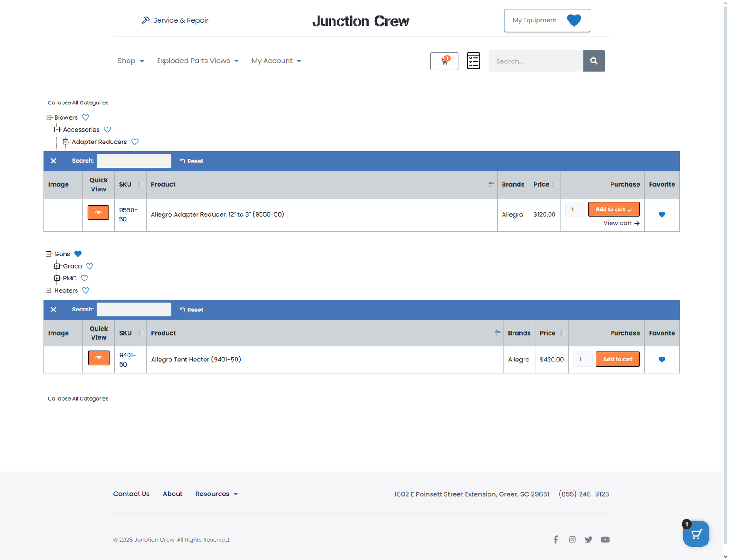Image resolution: width=729 pixels, height=560 pixels.
Task: Click View cart link
Action: click(x=621, y=223)
